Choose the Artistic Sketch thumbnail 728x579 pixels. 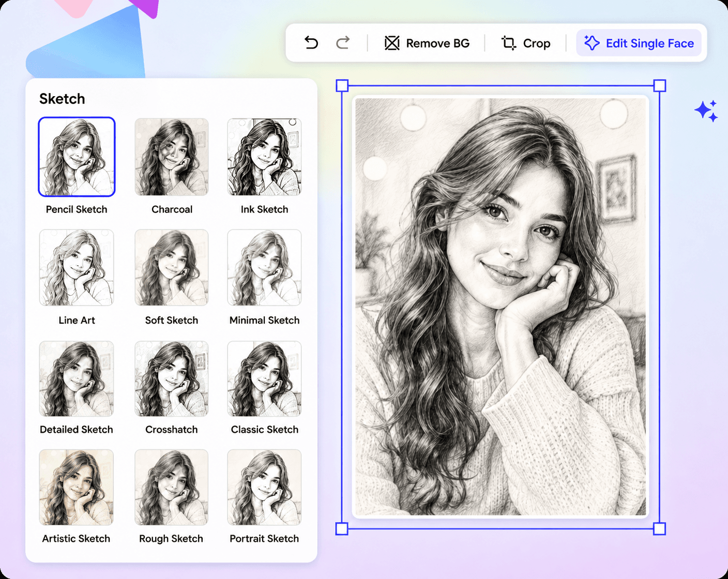77,487
